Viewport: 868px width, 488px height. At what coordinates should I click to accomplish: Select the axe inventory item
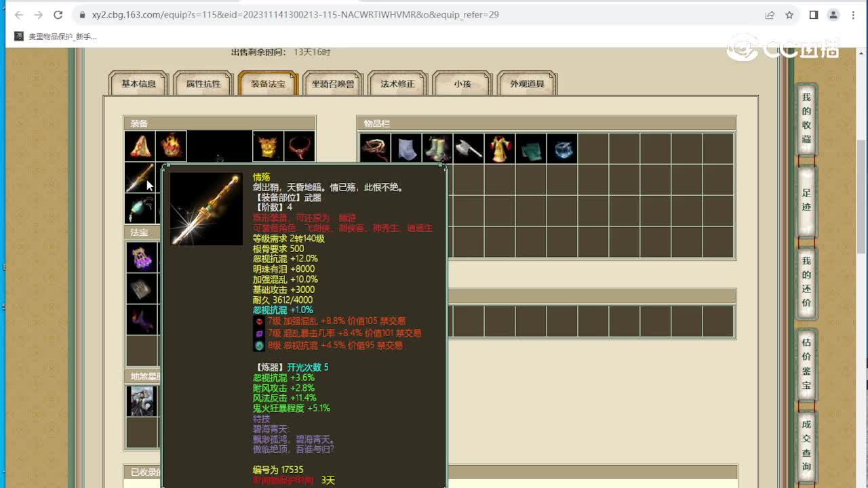[469, 148]
